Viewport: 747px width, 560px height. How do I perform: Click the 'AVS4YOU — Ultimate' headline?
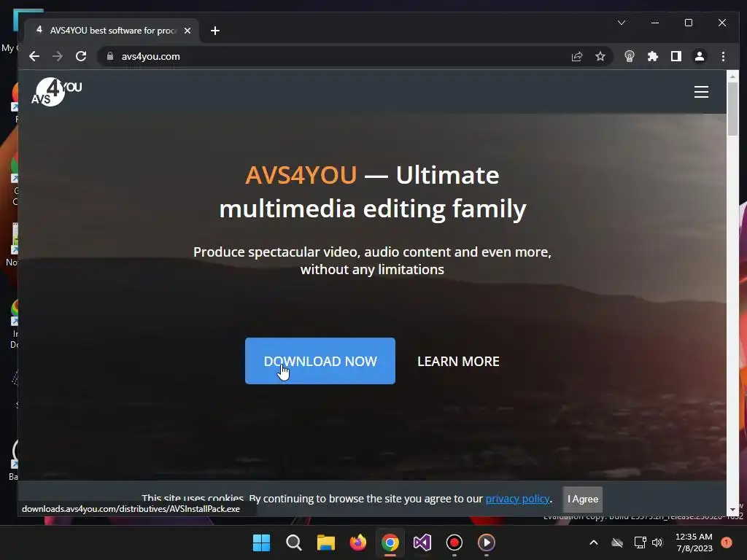point(372,175)
